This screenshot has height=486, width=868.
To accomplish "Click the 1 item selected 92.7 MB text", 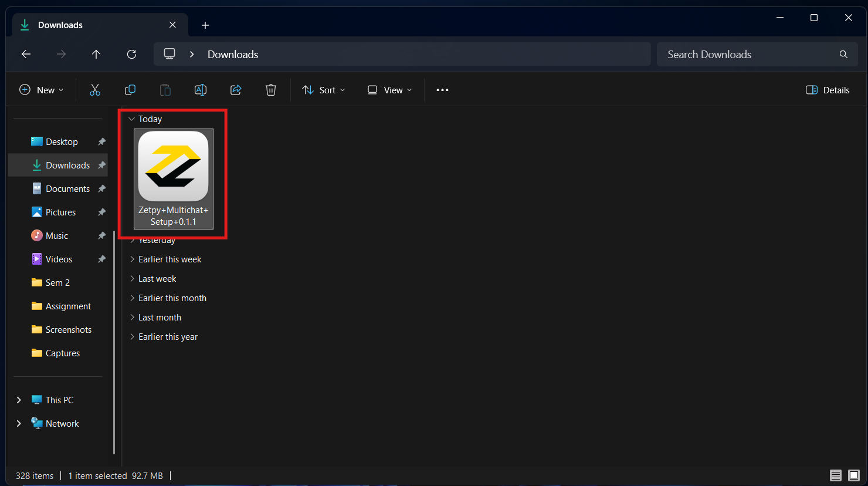I will [x=116, y=475].
